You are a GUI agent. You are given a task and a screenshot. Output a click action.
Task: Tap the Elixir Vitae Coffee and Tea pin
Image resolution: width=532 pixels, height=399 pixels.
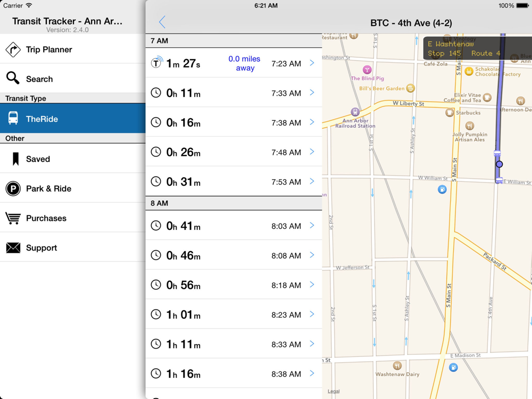487,97
